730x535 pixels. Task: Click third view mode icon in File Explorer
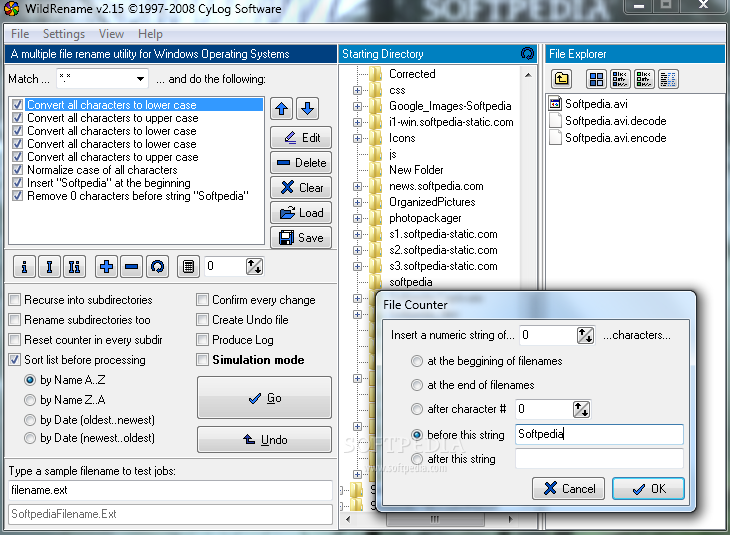click(x=644, y=79)
